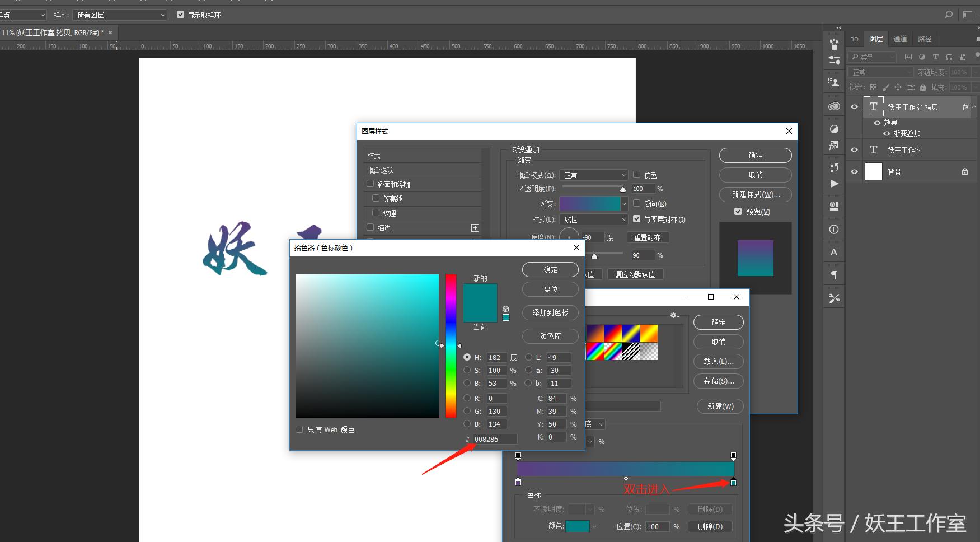Tick the 只有 Web 颜色 checkbox
This screenshot has height=542, width=980.
pyautogui.click(x=299, y=429)
